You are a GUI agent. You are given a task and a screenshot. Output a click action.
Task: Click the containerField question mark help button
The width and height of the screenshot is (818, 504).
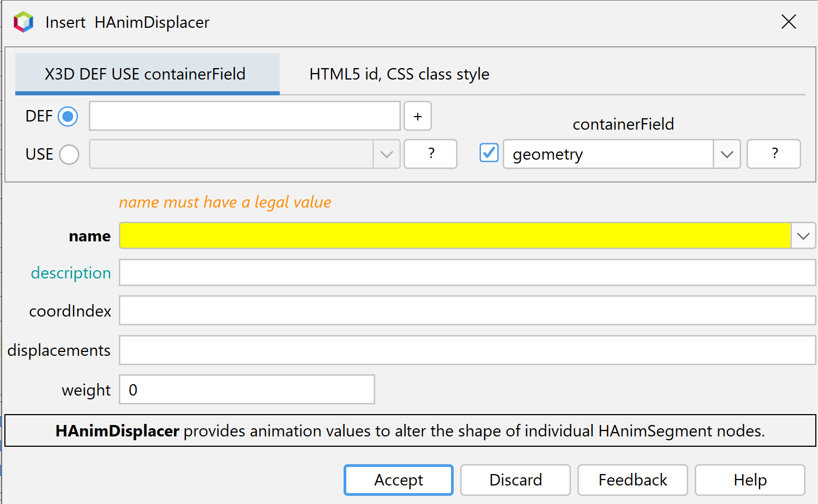[x=773, y=154]
